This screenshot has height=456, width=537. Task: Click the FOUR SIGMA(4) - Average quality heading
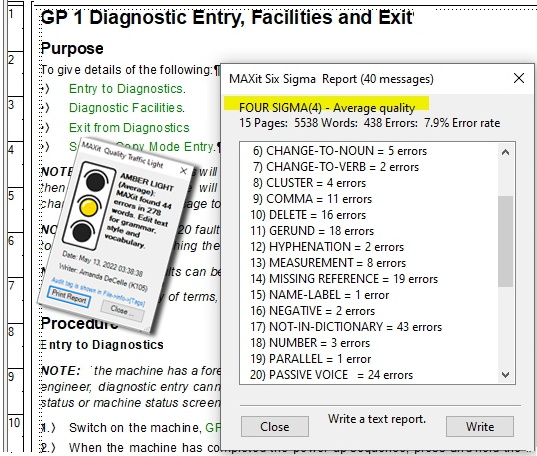[x=327, y=108]
